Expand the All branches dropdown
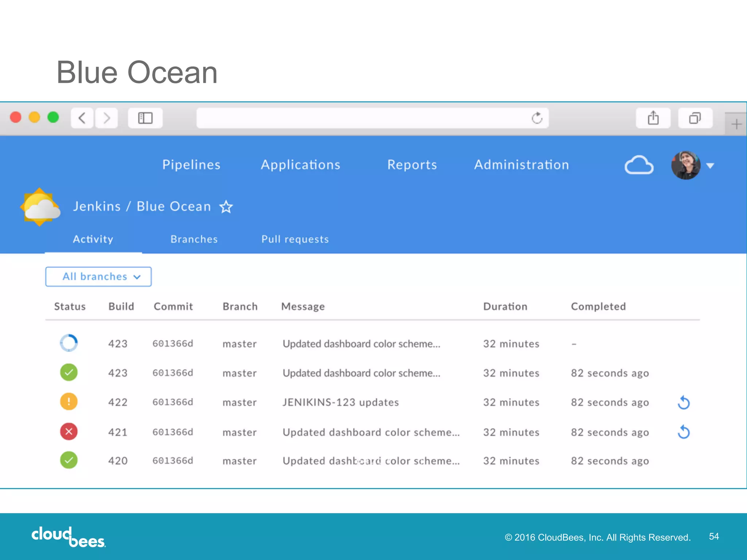This screenshot has width=747, height=560. click(98, 277)
